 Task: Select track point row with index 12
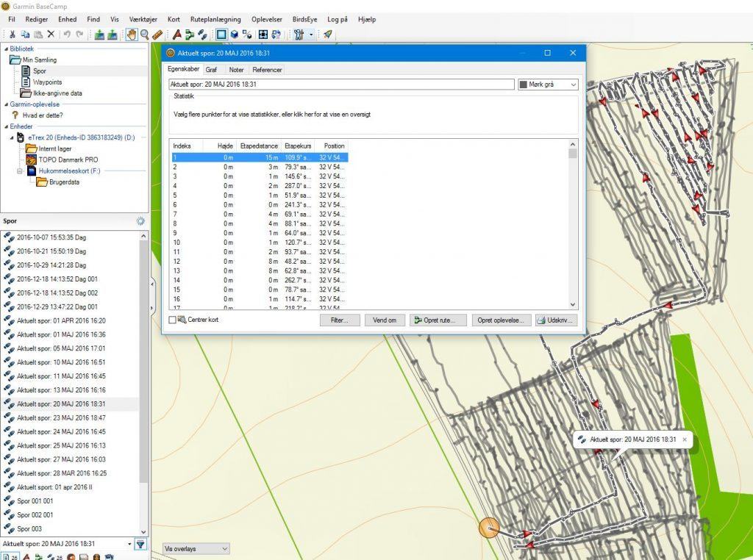260,262
